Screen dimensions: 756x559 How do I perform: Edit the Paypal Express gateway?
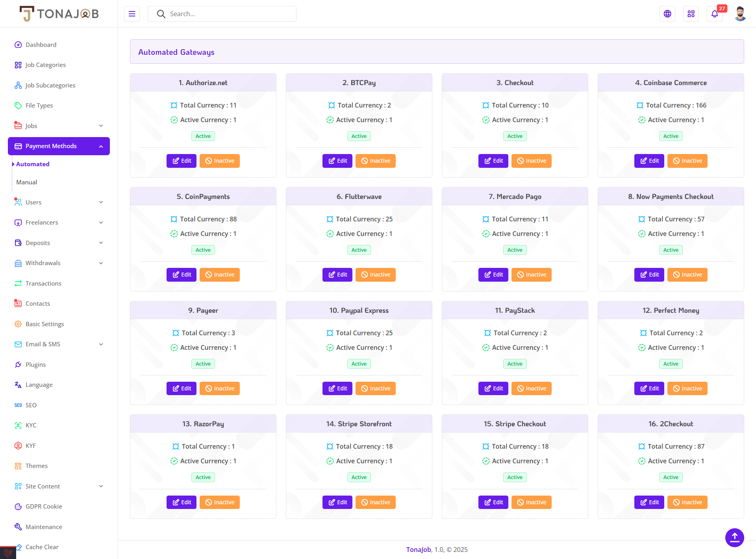[x=337, y=388]
